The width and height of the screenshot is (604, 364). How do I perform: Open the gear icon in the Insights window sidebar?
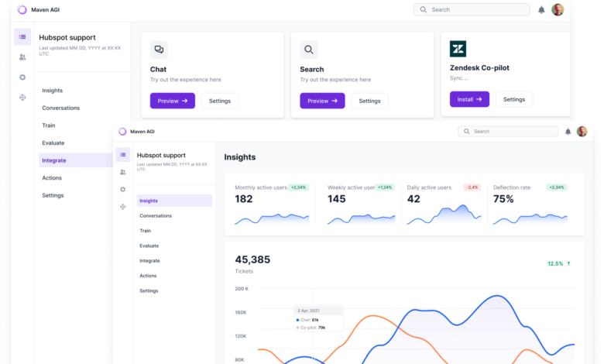pos(122,190)
